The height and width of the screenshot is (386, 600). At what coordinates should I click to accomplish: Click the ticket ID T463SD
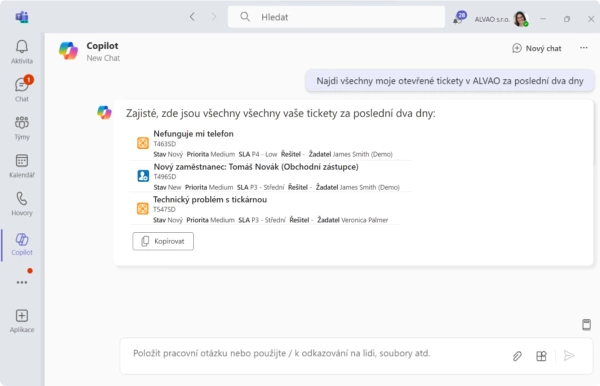click(165, 144)
